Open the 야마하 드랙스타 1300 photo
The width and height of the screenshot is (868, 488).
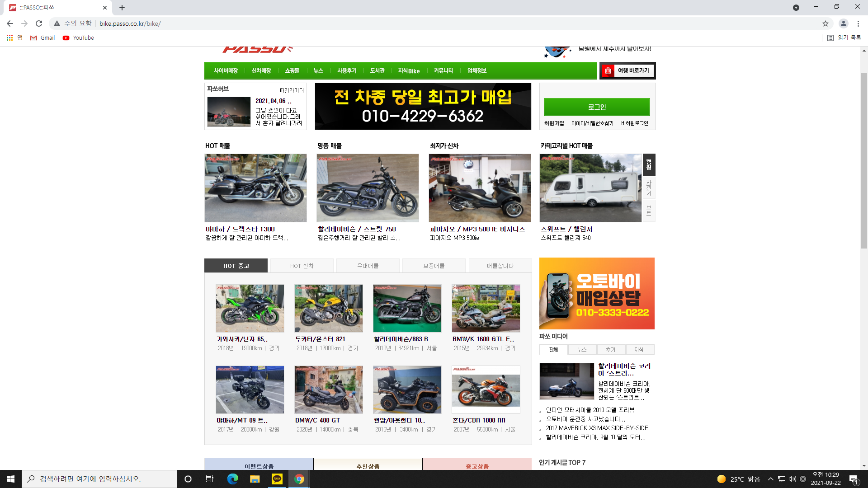[x=255, y=188]
